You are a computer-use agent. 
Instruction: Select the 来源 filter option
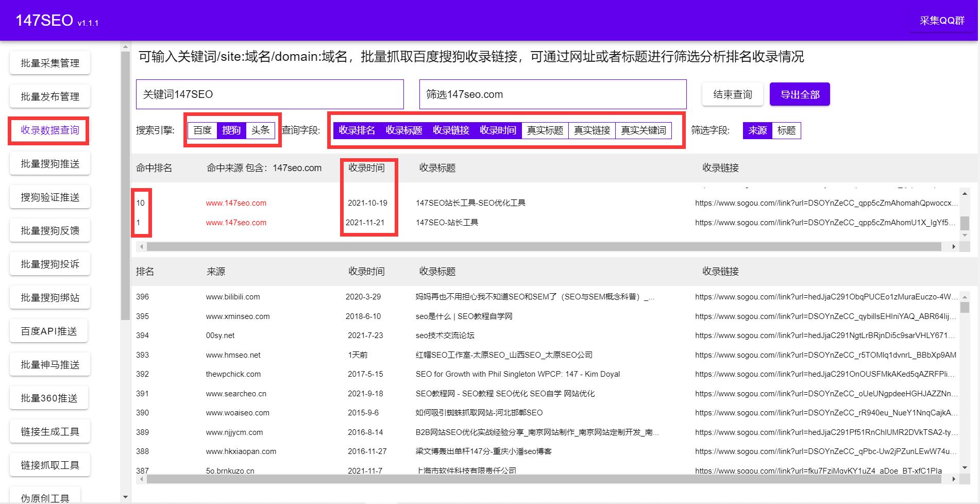tap(756, 130)
